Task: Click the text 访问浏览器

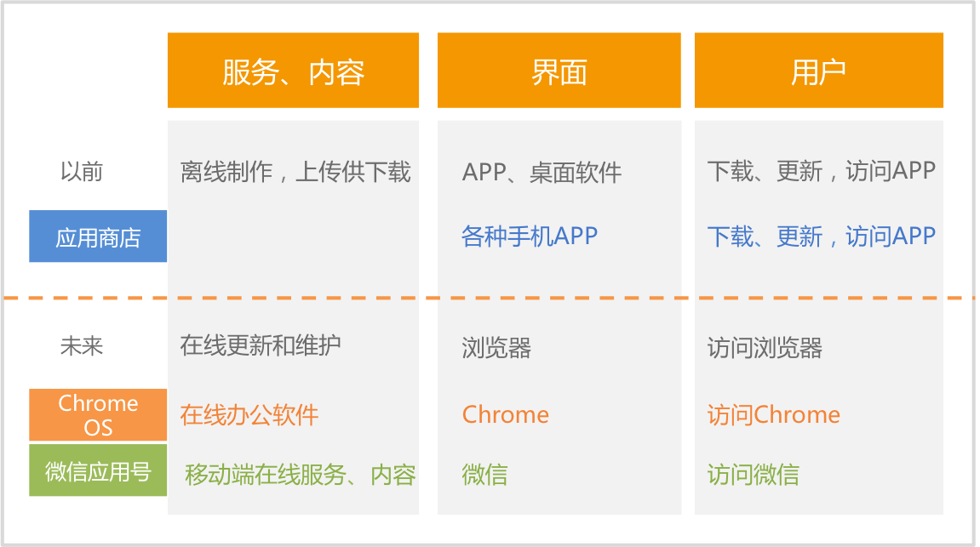Action: tap(765, 348)
